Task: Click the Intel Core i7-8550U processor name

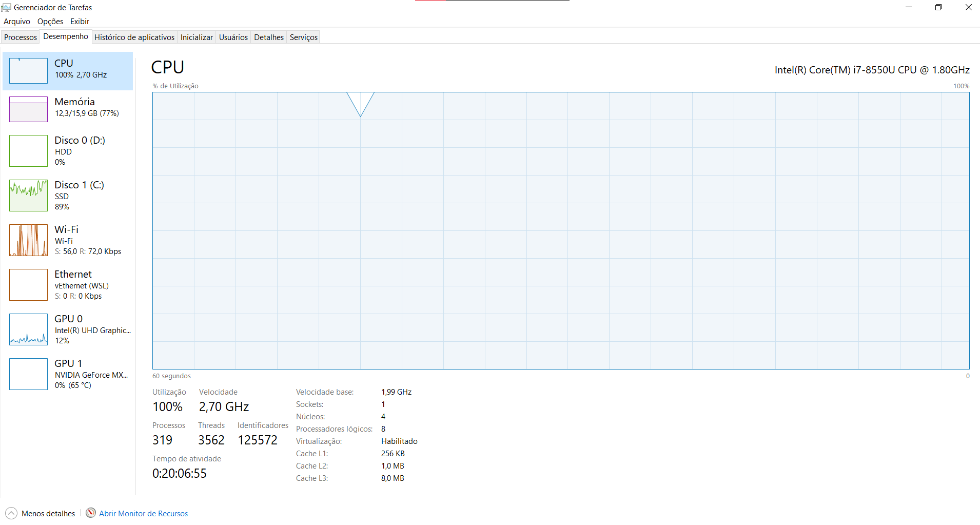Action: pos(872,70)
